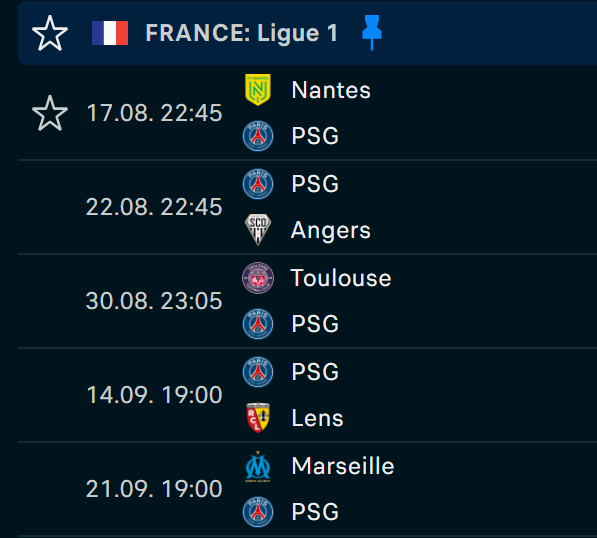The width and height of the screenshot is (597, 538).
Task: Open the Lens team name
Action: [x=317, y=418]
